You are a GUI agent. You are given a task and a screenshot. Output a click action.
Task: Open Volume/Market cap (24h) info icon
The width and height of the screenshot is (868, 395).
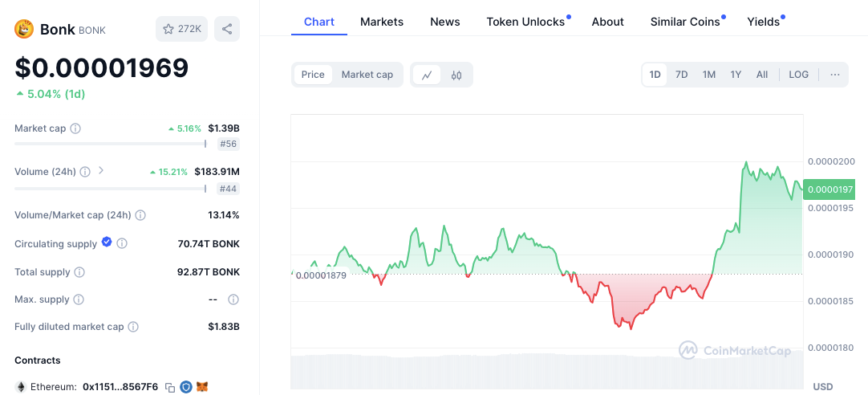pos(140,215)
